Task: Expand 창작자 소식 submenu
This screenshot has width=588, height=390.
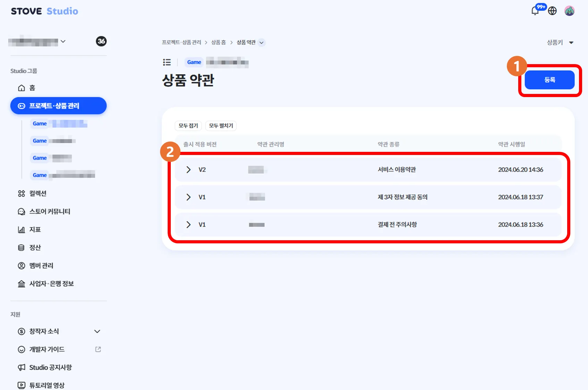Action: [x=97, y=331]
